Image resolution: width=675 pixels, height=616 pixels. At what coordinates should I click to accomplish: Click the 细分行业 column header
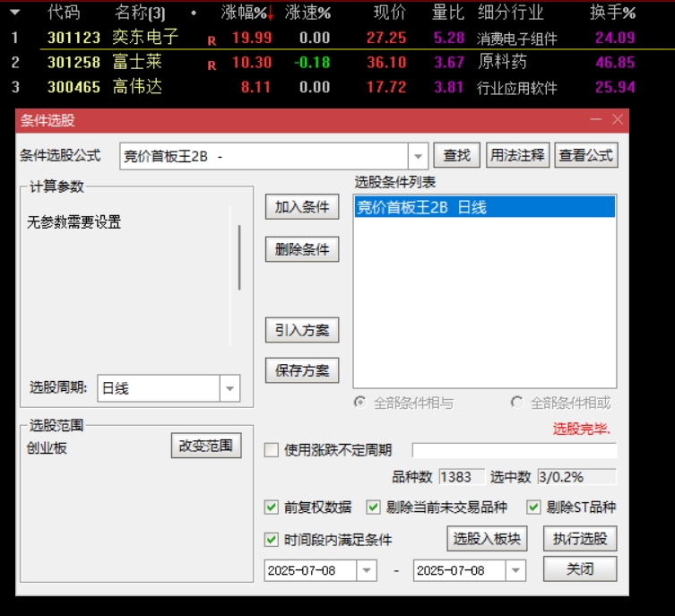511,12
